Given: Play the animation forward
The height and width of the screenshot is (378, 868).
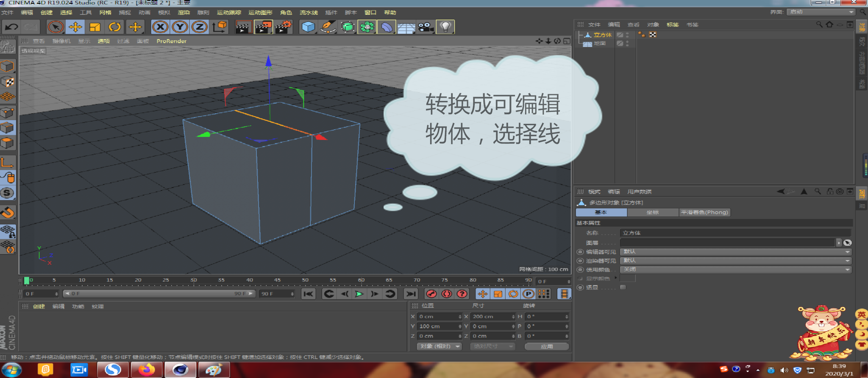Looking at the screenshot, I should point(359,294).
